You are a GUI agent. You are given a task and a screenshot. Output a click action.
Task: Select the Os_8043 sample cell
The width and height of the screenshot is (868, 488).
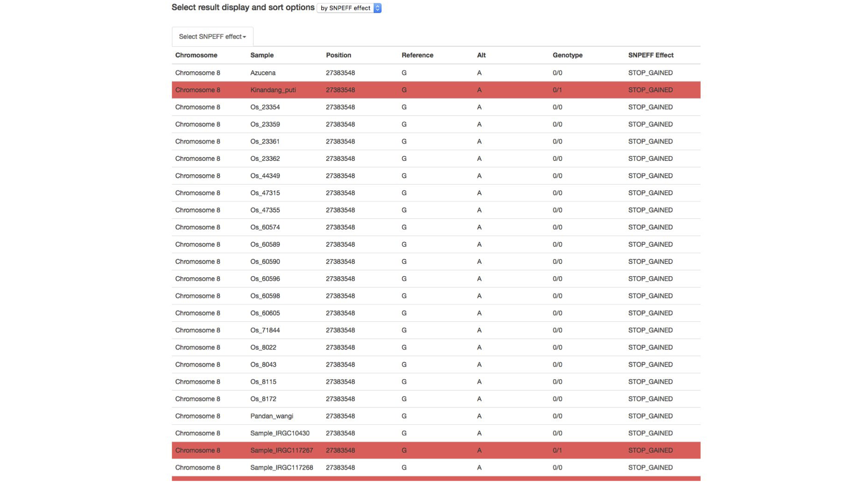263,365
